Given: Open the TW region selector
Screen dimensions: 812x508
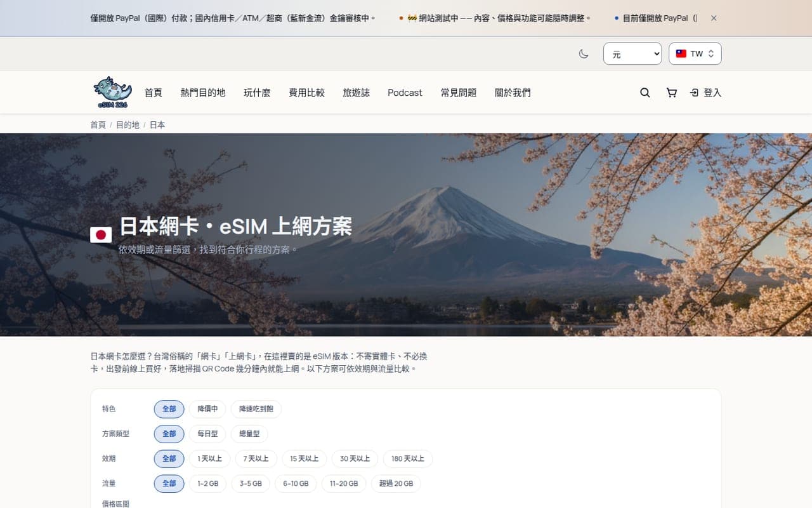Looking at the screenshot, I should click(695, 54).
